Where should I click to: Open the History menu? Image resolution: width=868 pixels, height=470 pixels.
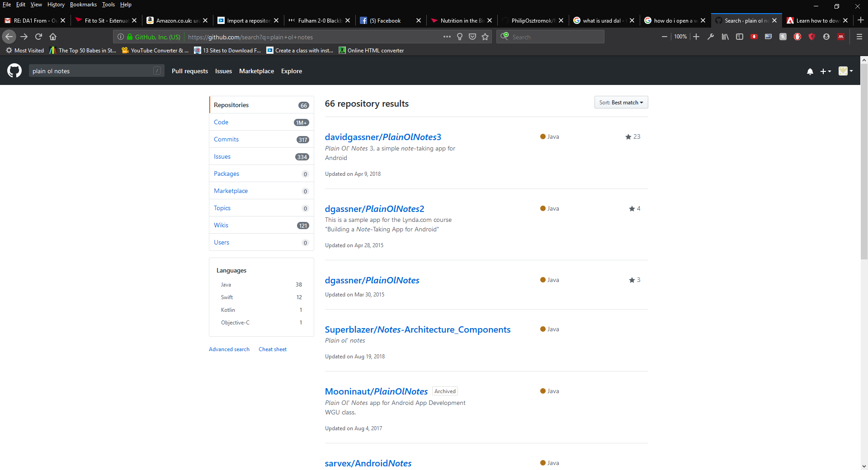click(x=56, y=5)
